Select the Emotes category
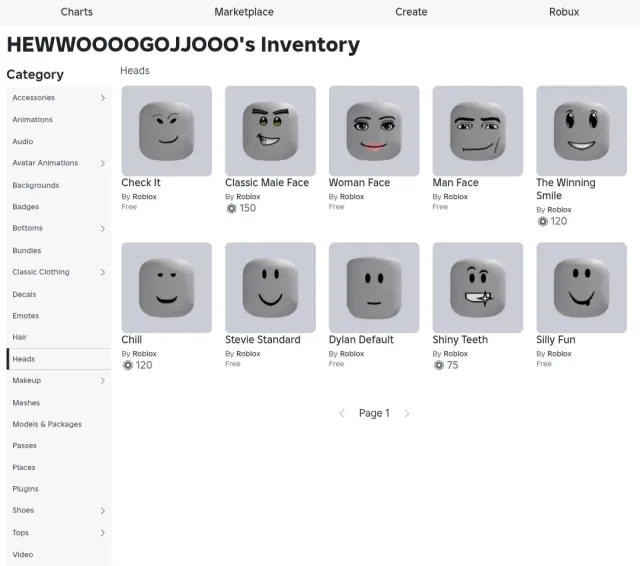 [58, 316]
